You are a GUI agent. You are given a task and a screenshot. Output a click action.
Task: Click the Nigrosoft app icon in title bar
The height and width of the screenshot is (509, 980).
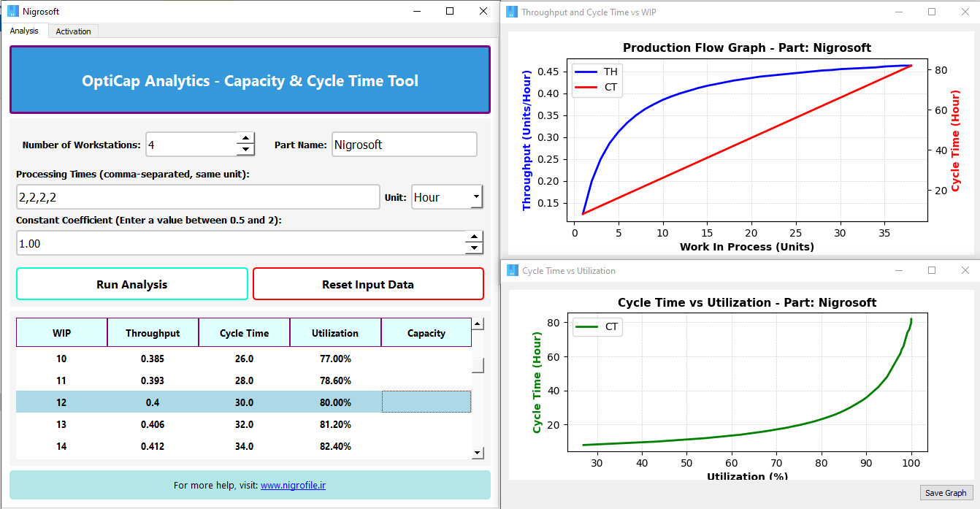coord(12,11)
